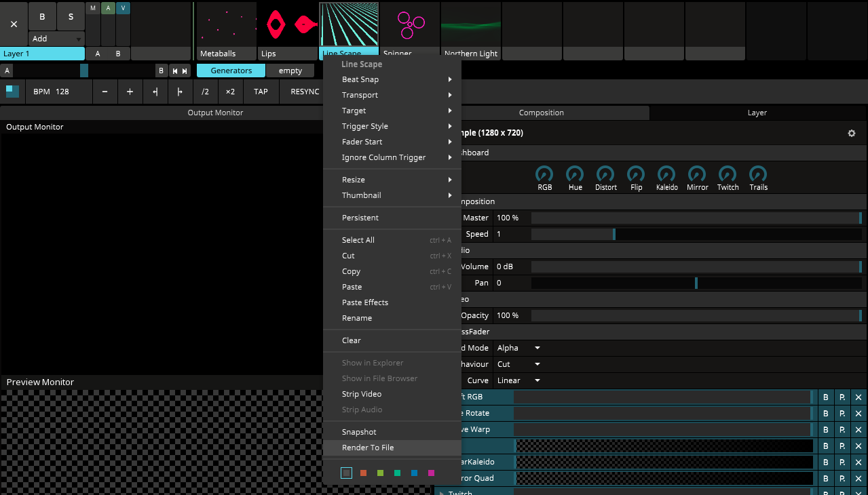Switch to the Layer tab
The width and height of the screenshot is (868, 495).
(x=757, y=113)
